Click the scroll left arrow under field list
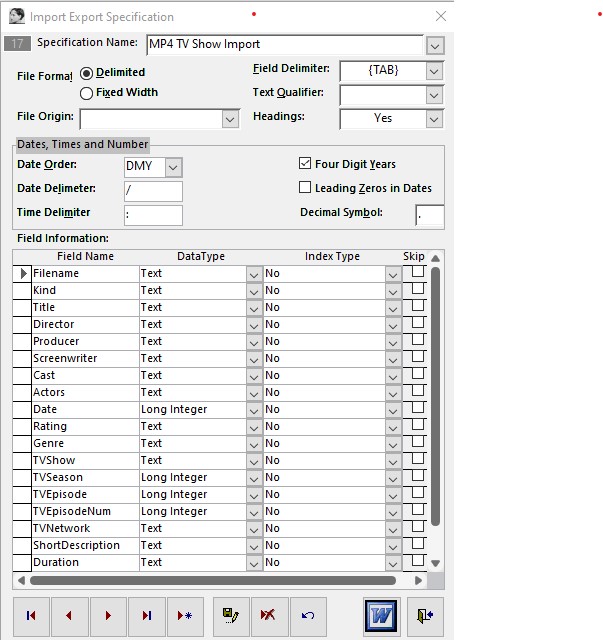This screenshot has width=603, height=640. click(x=21, y=580)
